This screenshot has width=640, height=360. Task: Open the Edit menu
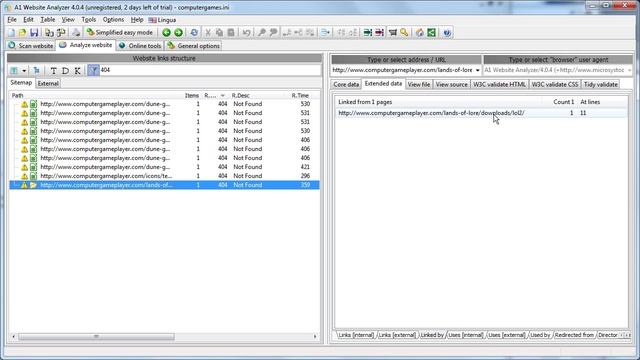28,20
